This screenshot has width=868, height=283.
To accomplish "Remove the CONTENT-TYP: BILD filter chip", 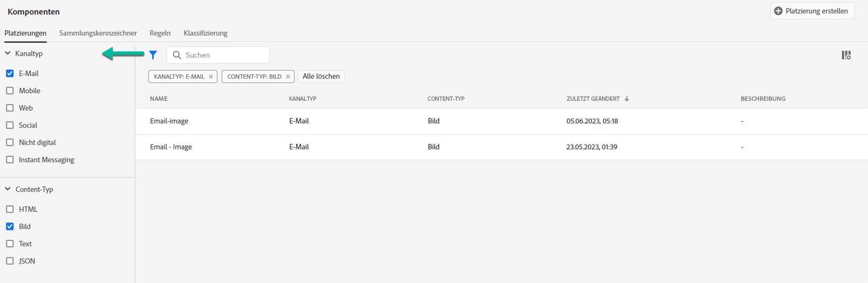I will 288,77.
